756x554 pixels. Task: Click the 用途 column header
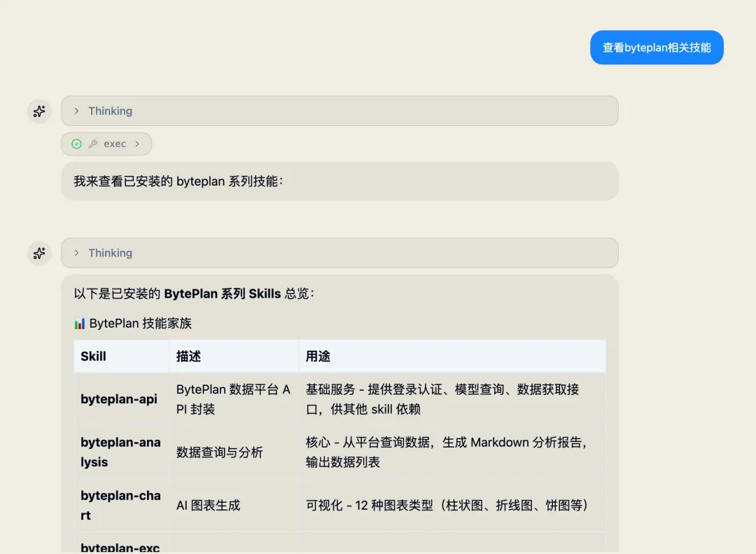tap(452, 356)
